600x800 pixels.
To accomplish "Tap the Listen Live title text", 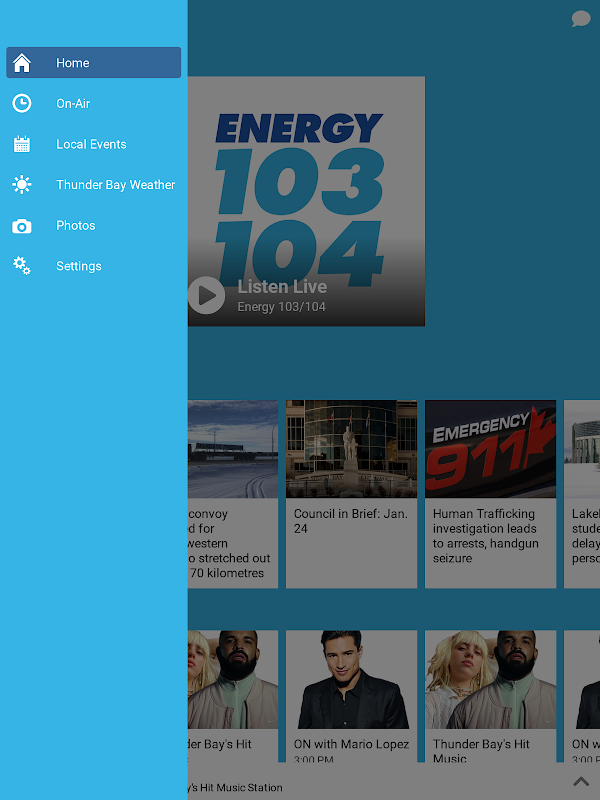I will (282, 287).
